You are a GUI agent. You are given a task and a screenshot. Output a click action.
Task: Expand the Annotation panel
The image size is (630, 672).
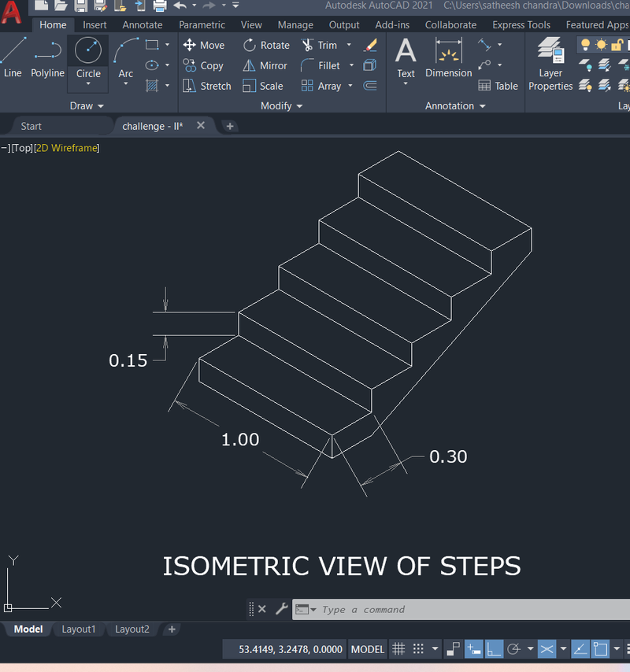[x=455, y=106]
